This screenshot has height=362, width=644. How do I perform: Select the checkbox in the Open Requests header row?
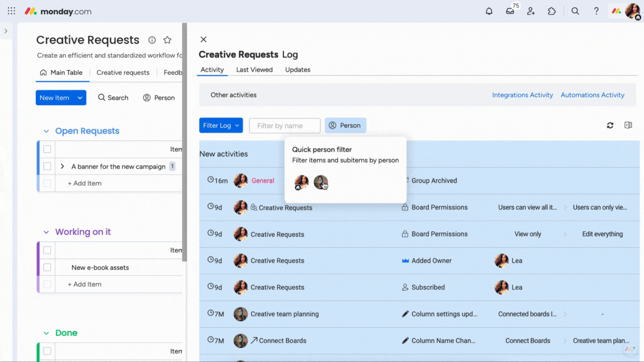coord(48,149)
